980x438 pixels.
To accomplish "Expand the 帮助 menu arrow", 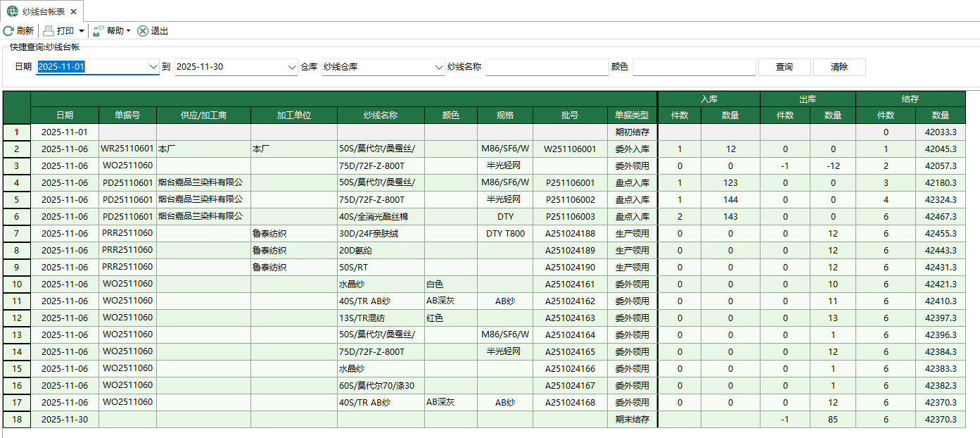I will (129, 31).
